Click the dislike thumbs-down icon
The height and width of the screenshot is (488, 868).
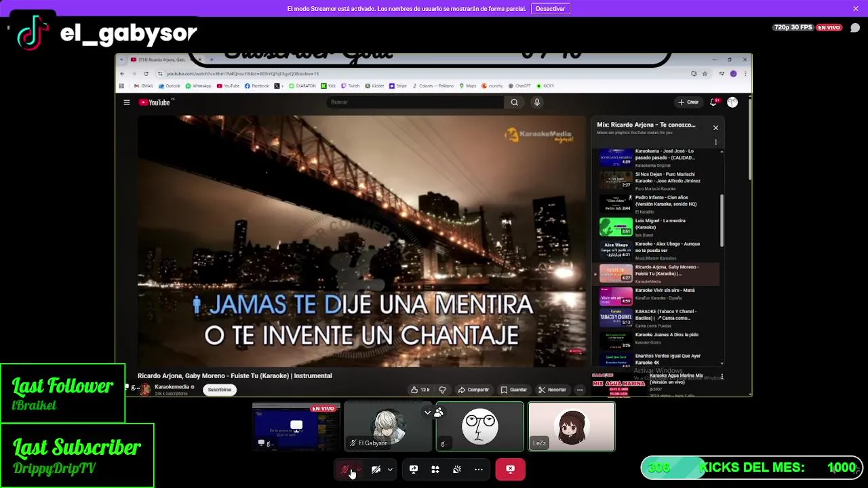click(442, 390)
